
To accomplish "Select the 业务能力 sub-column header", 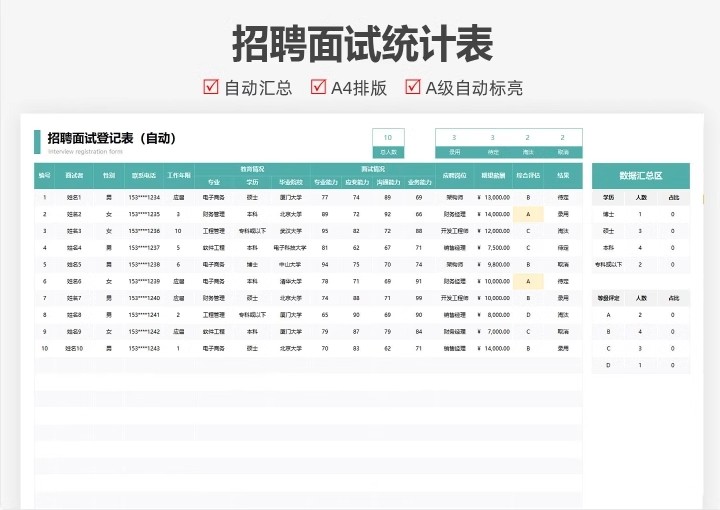I will coord(419,182).
